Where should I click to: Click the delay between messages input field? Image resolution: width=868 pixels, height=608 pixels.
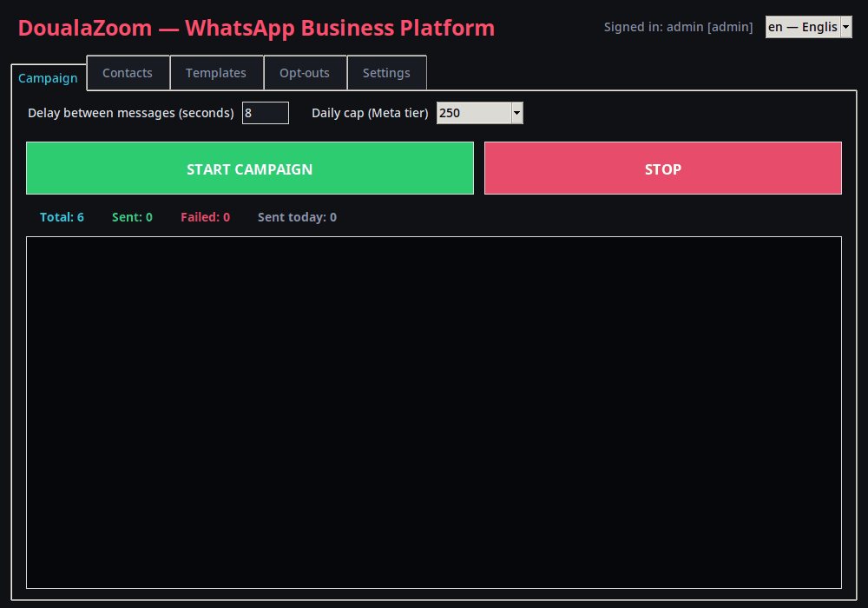click(265, 113)
